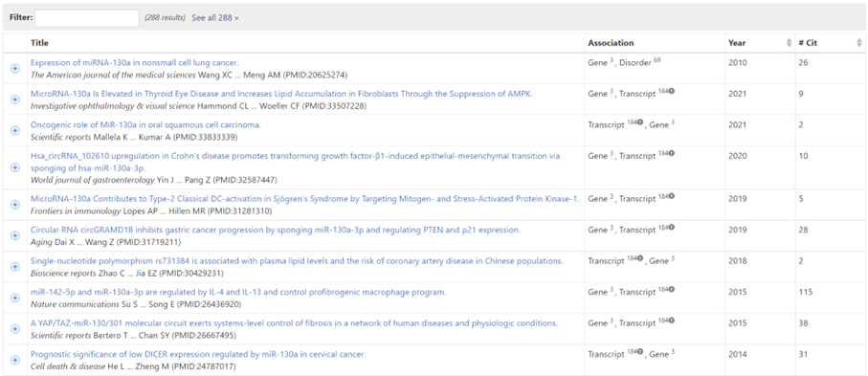This screenshot has width=868, height=376.
Task: Click plus icon for Sjögren's Syndrome article
Action: click(15, 205)
